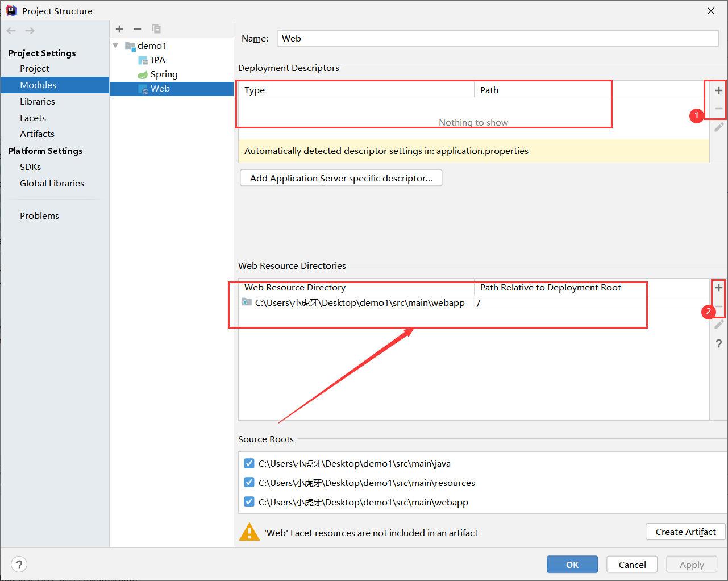Edit deployment descriptor with pencil icon

(x=719, y=127)
